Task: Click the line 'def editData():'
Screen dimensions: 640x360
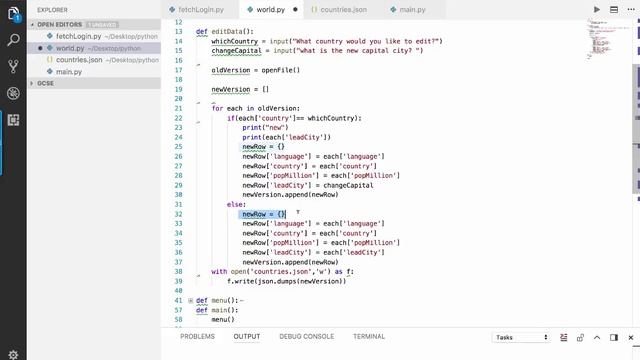Action: point(224,31)
